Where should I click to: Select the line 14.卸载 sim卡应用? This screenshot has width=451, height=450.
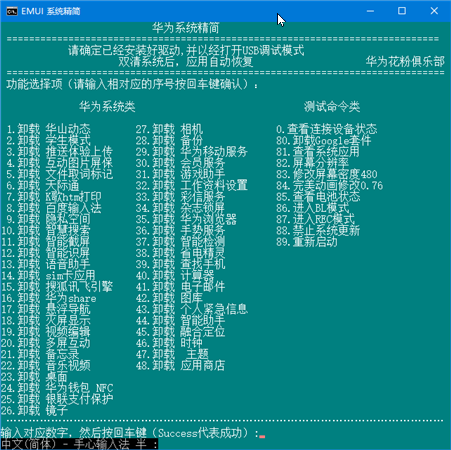pos(48,275)
